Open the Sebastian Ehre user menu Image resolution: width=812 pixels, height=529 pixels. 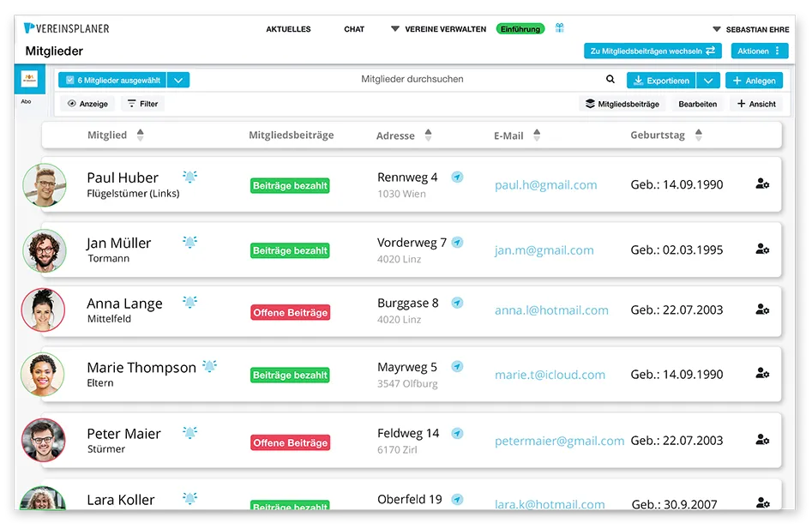coord(751,29)
